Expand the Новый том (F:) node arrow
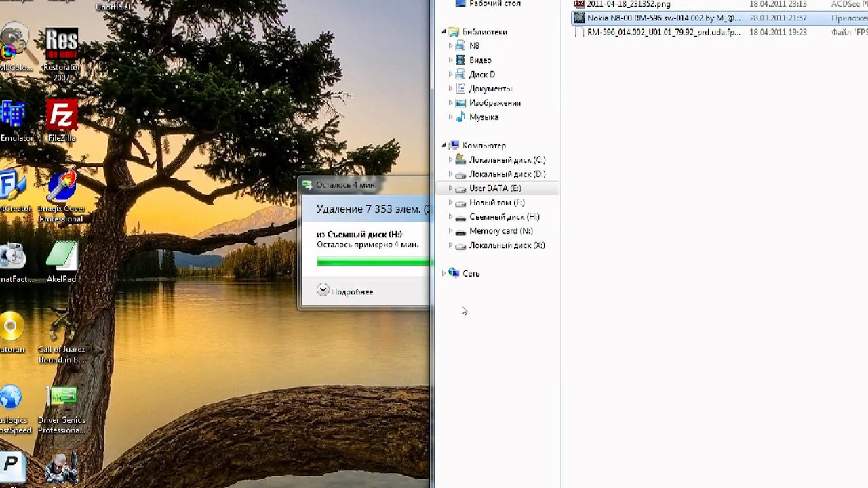 [x=450, y=203]
